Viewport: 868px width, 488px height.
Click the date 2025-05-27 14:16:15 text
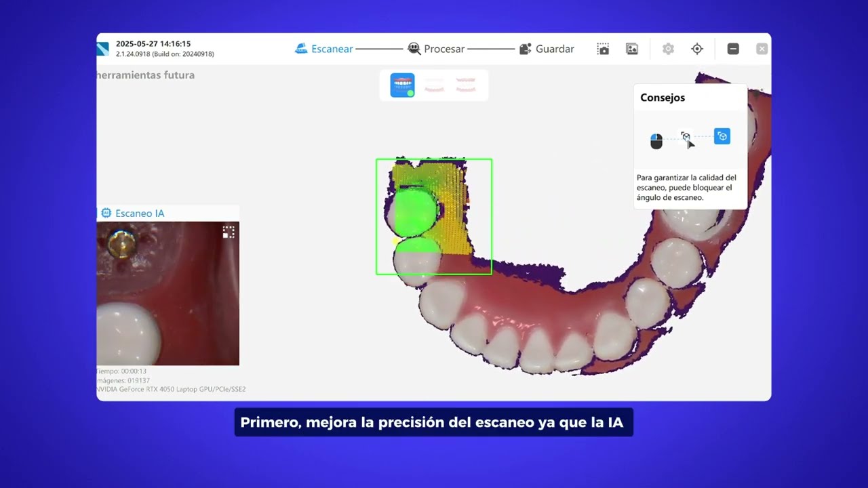pyautogui.click(x=153, y=43)
